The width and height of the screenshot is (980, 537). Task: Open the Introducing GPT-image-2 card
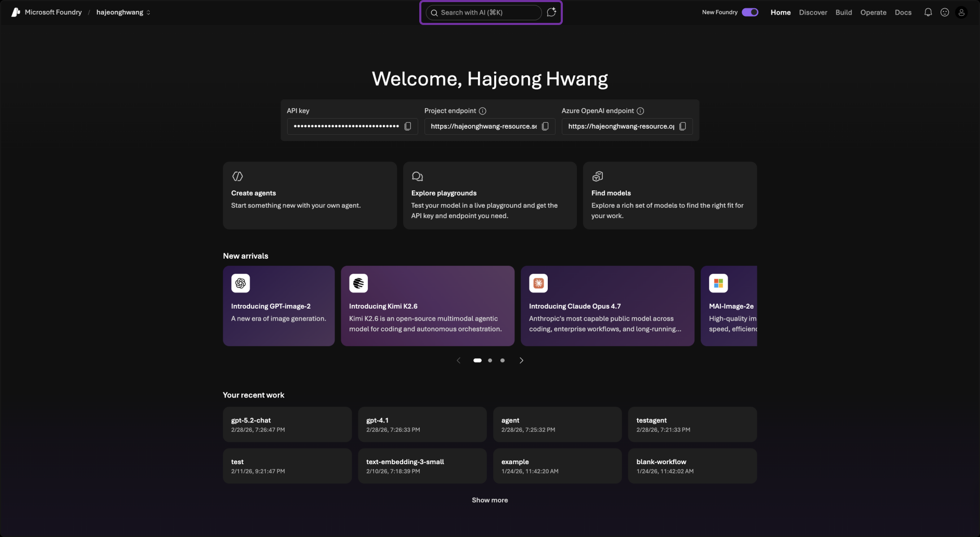279,306
